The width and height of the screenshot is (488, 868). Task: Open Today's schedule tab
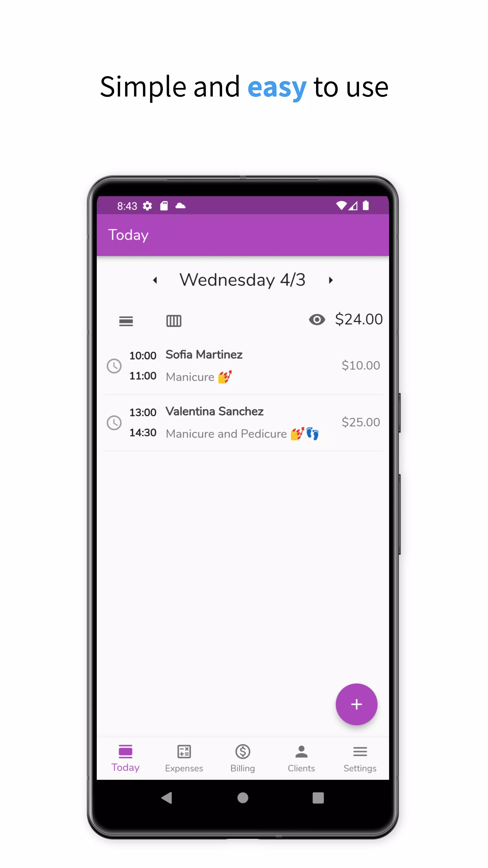tap(125, 757)
